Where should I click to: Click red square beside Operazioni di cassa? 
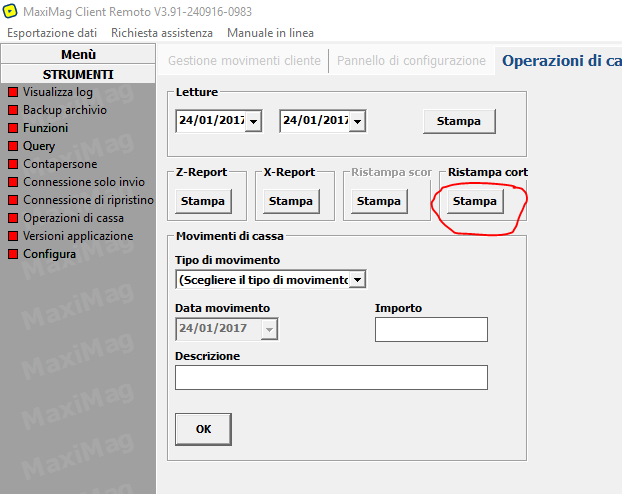pyautogui.click(x=13, y=218)
